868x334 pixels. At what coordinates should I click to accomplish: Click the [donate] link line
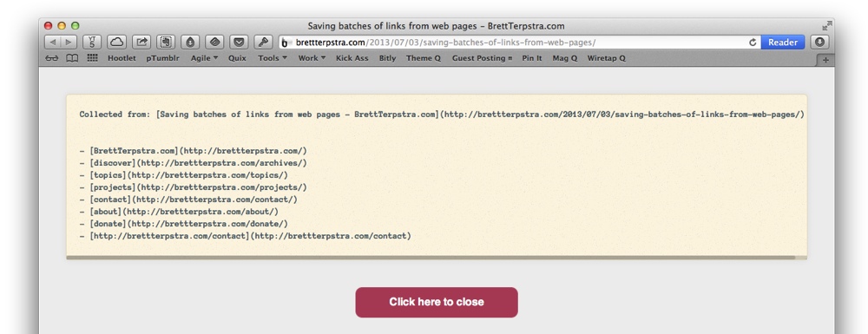(184, 224)
